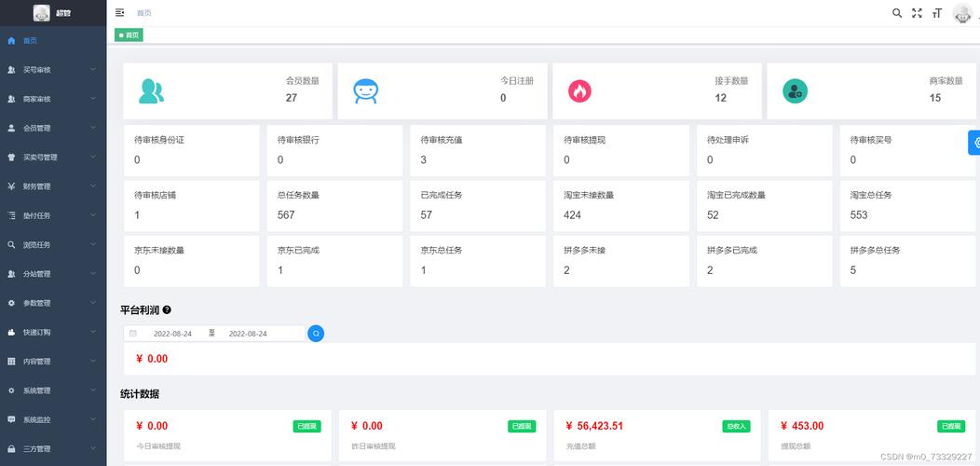The height and width of the screenshot is (466, 980).
Task: Click the 已提现 tag on 昨日审核提现 card
Action: click(522, 426)
